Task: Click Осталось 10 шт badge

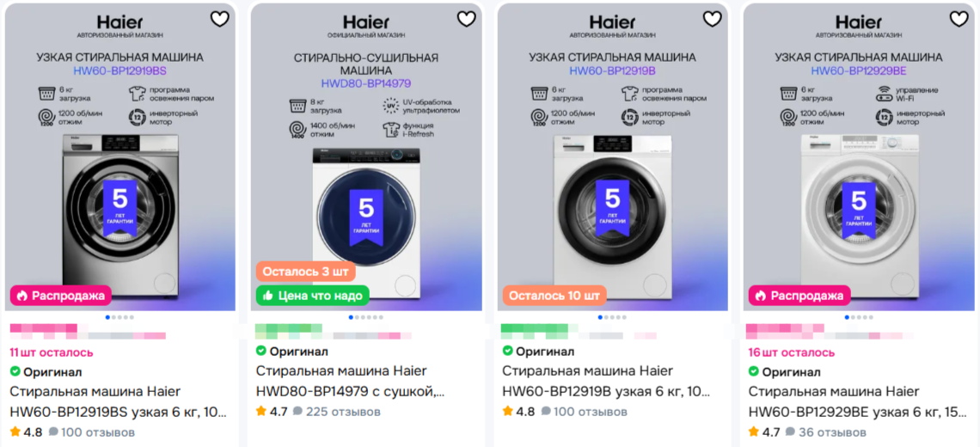Action: coord(554,296)
